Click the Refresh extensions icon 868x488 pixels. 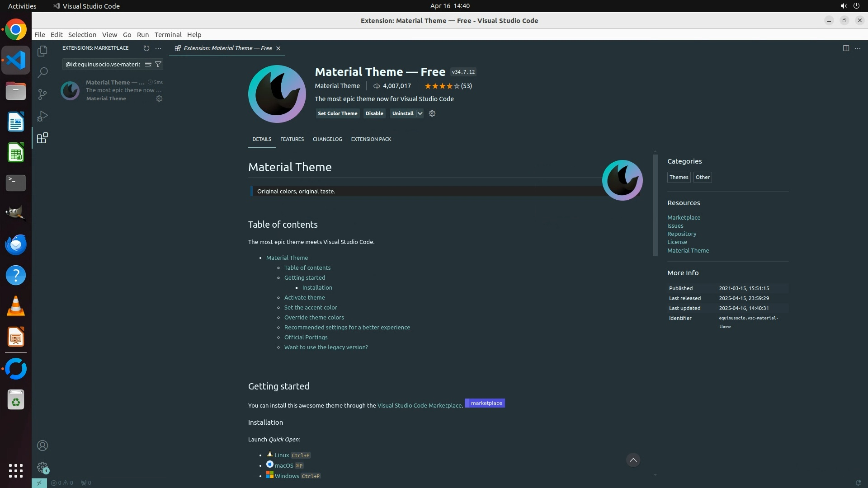(146, 48)
